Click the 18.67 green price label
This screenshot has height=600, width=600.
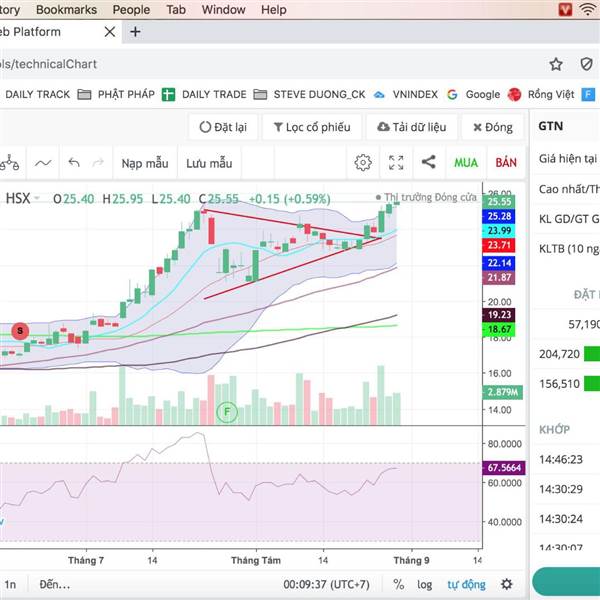point(499,329)
